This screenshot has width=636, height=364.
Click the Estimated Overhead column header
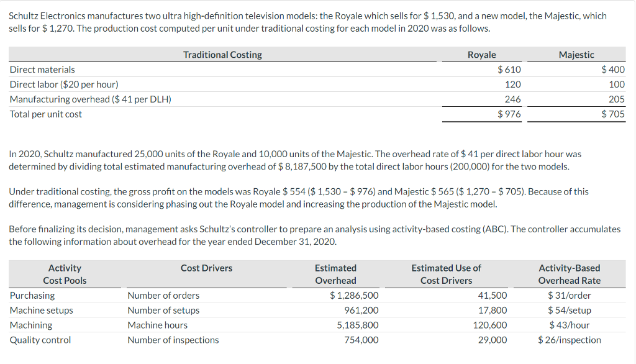pyautogui.click(x=335, y=273)
